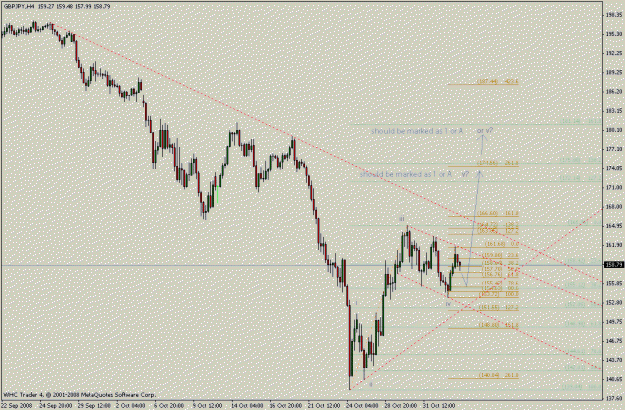The image size is (625, 410).
Task: Click the GBPJPY,H4 symbol title
Action: [x=18, y=6]
